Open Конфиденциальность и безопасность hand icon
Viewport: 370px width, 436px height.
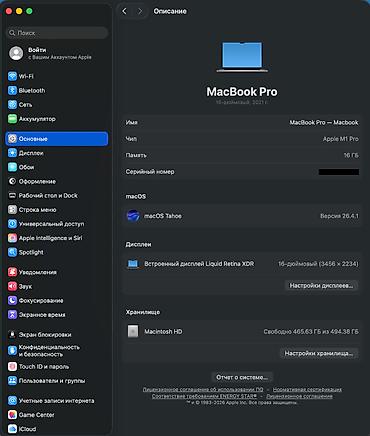[12, 350]
